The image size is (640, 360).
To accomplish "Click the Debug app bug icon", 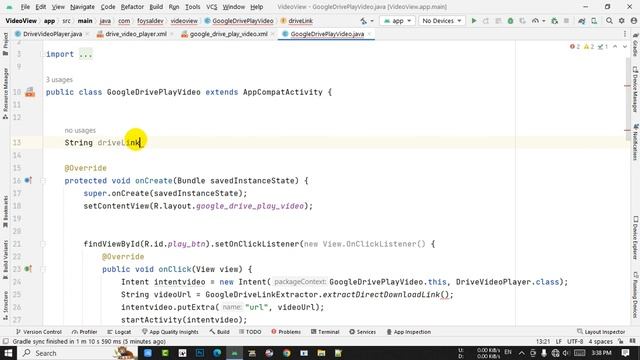I will point(510,21).
